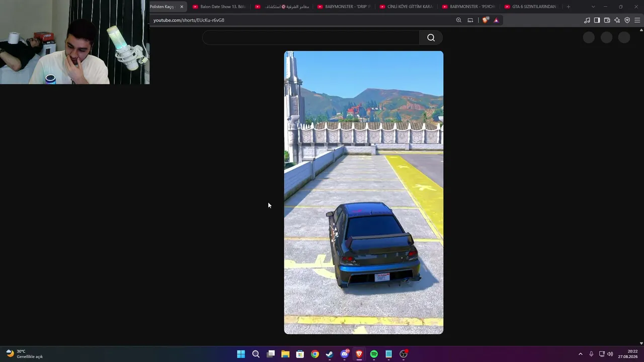This screenshot has width=644, height=362.
Task: Open Windows taskbar Search
Action: 256,354
